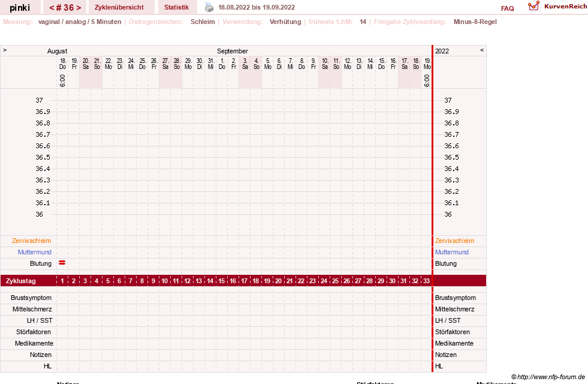Click the 'August' month label
This screenshot has height=384, width=588.
click(x=58, y=51)
